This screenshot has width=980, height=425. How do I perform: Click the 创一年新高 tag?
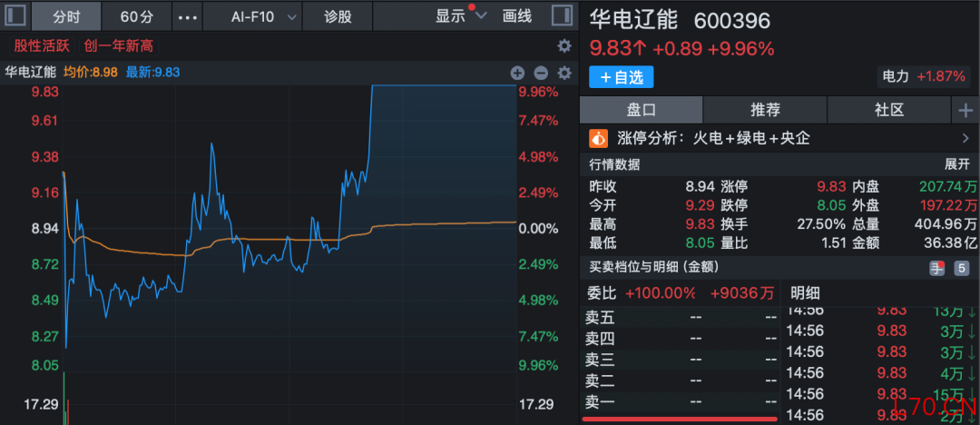tap(119, 45)
